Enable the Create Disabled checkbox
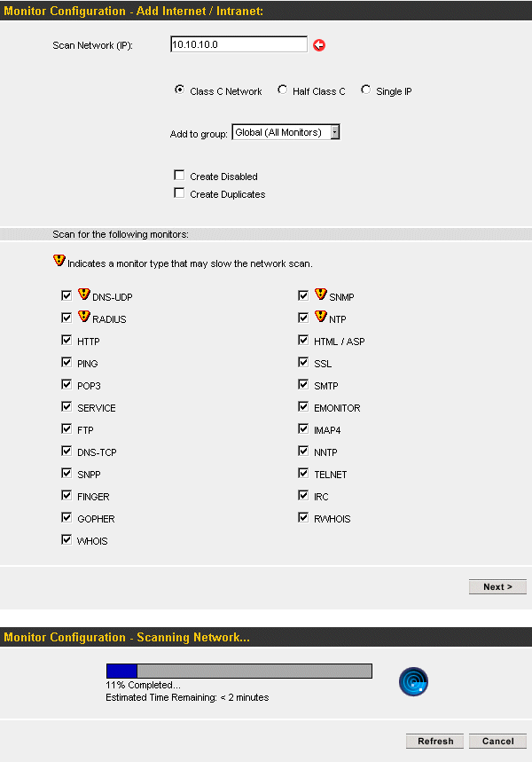Screen dimensions: 532x762 (x=179, y=175)
